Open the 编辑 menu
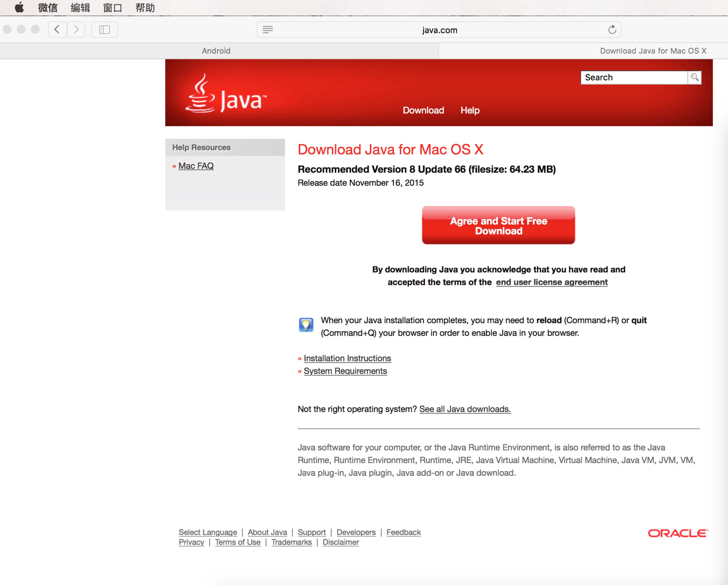 [x=80, y=7]
